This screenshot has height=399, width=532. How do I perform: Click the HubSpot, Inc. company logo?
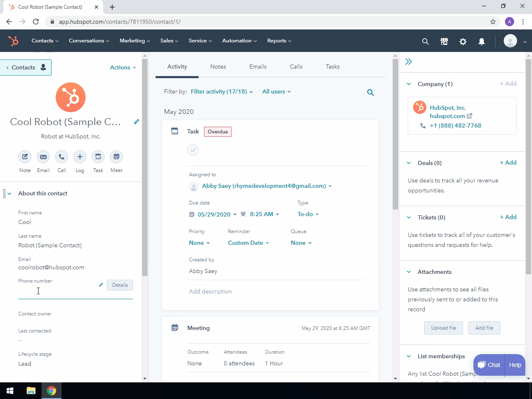420,107
